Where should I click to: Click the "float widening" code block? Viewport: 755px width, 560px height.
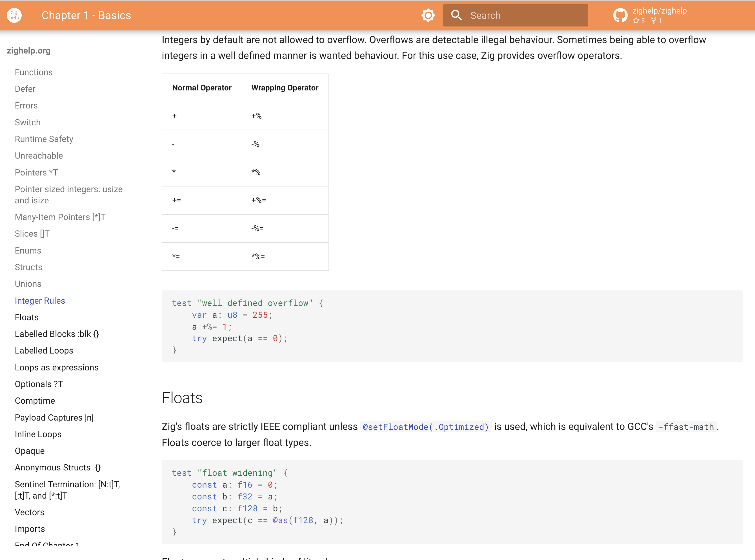(x=452, y=502)
